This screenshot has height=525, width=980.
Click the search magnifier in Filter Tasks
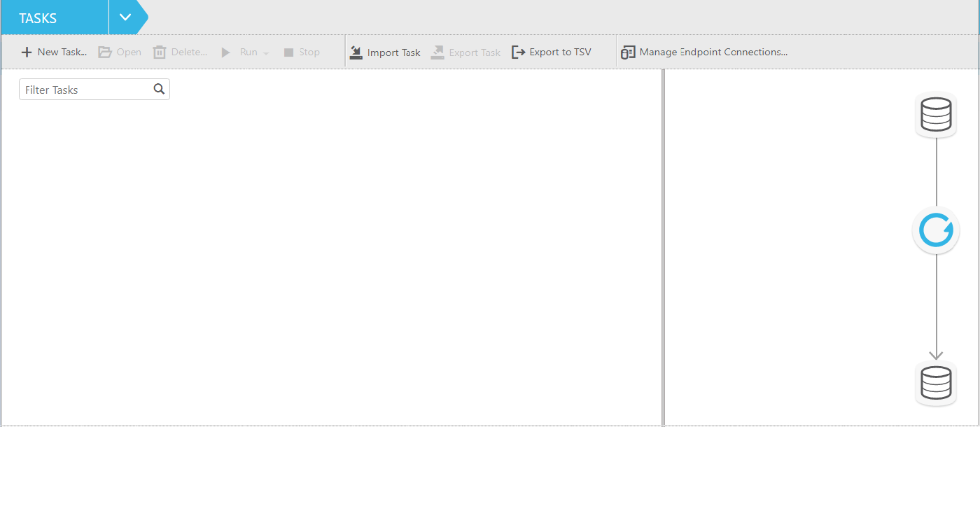click(159, 89)
